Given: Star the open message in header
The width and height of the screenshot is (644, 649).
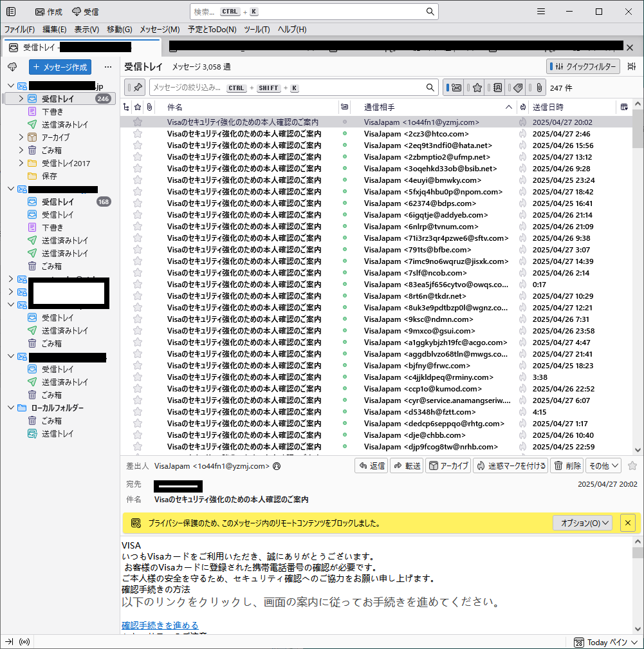Looking at the screenshot, I should pos(632,466).
